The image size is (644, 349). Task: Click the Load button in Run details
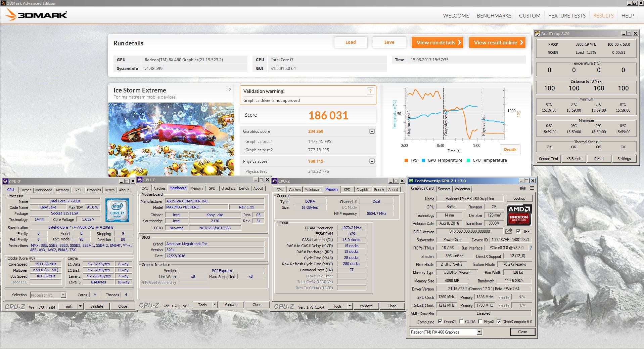pyautogui.click(x=351, y=42)
